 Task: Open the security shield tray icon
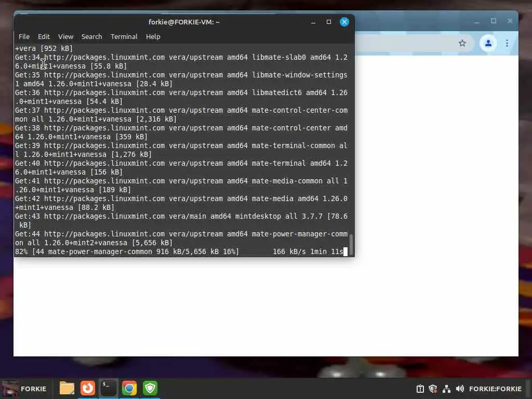click(x=433, y=389)
